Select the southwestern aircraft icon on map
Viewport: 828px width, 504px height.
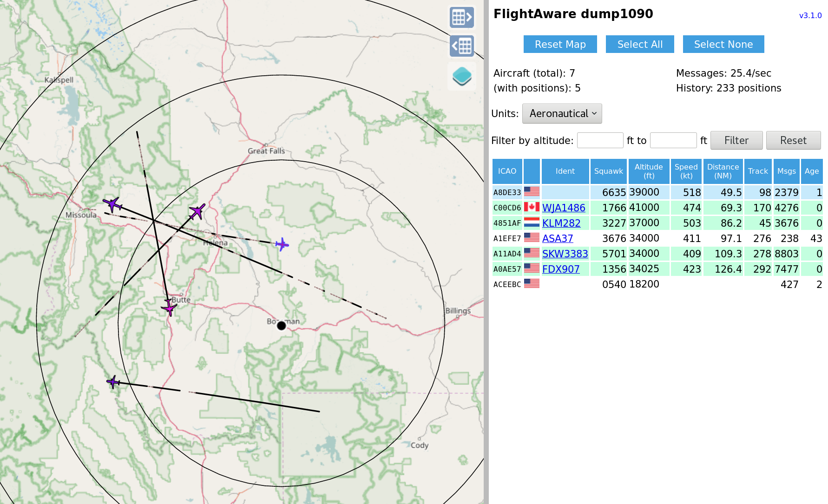[113, 382]
